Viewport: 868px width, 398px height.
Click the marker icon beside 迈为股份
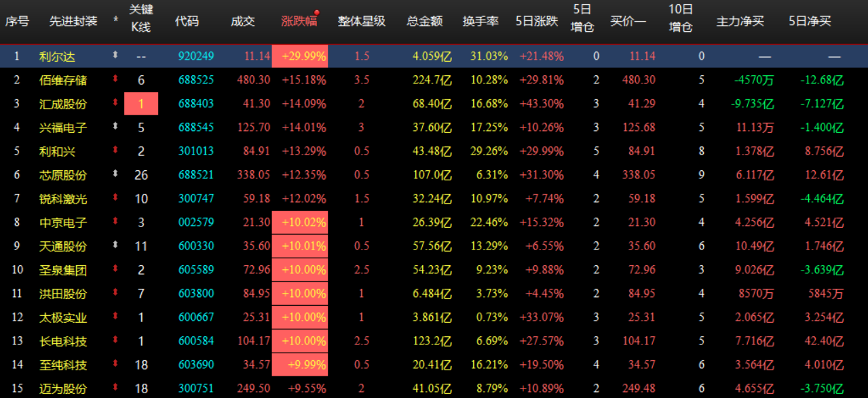pyautogui.click(x=115, y=388)
